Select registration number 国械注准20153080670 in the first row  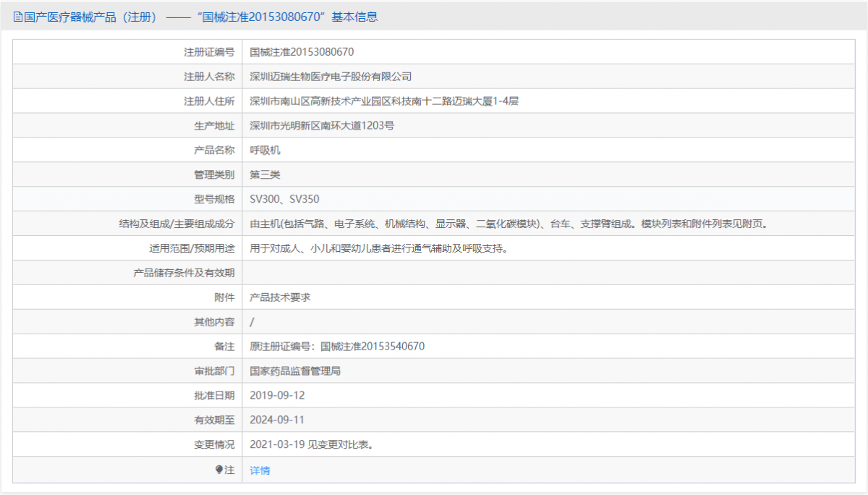pyautogui.click(x=302, y=52)
